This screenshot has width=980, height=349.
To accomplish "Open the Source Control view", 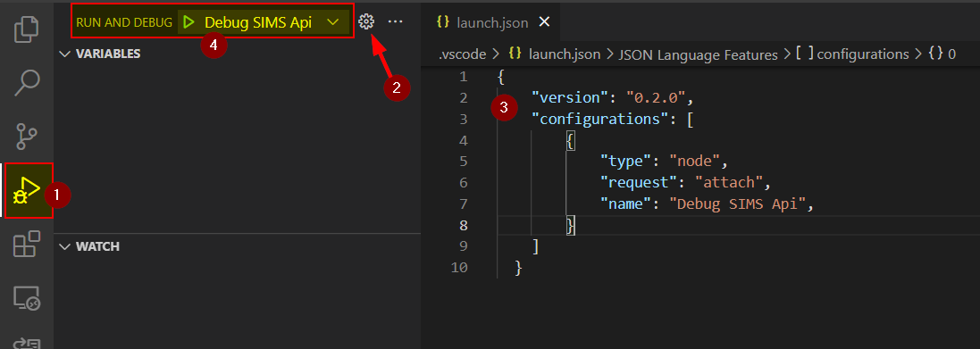I will coord(26,136).
